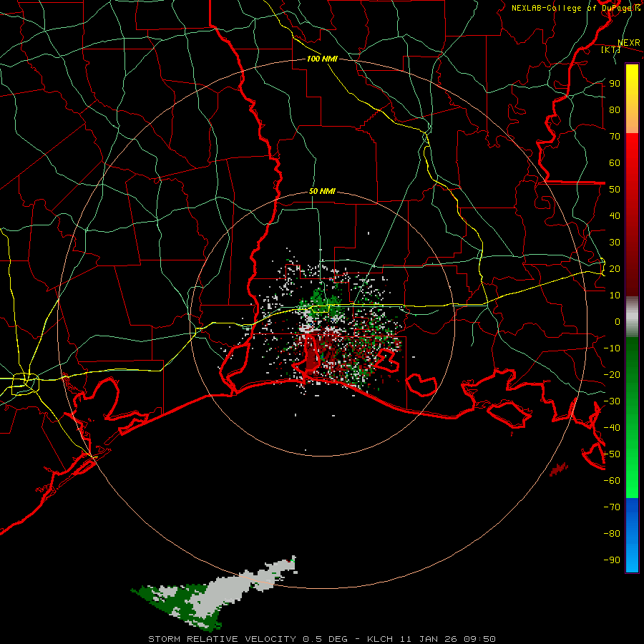Click the 20 value on velocity scale
644x644 pixels.
pyautogui.click(x=615, y=268)
